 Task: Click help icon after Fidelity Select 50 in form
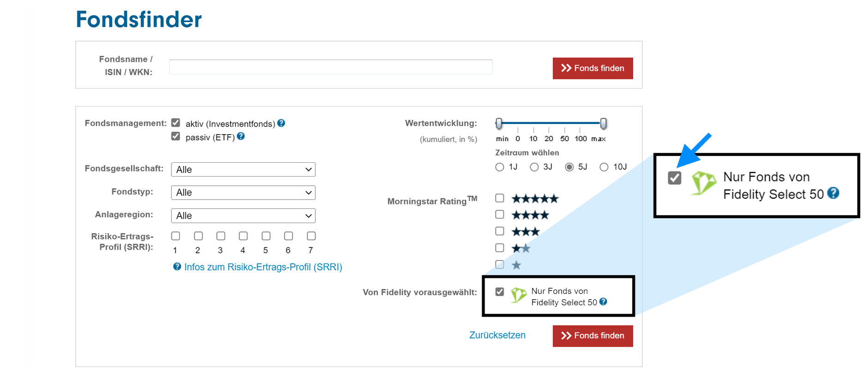pos(603,302)
